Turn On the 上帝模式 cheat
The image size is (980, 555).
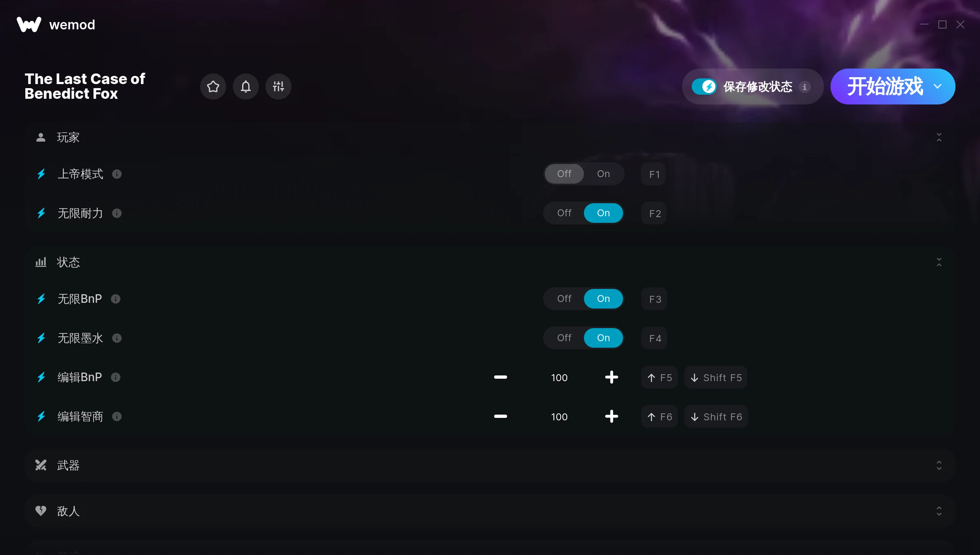[603, 174]
